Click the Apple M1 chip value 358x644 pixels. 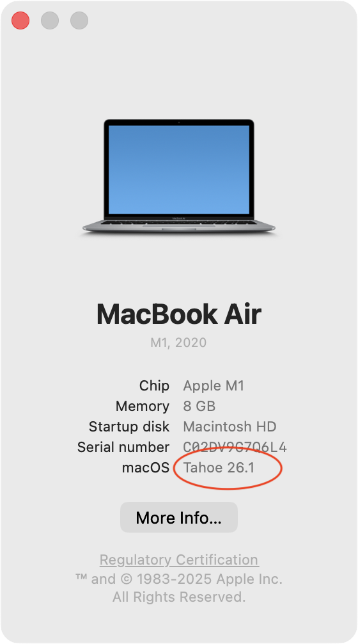214,385
